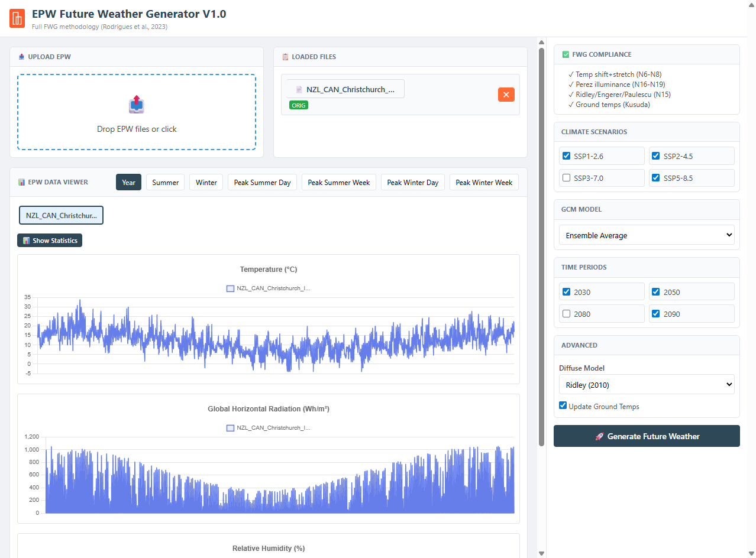Toggle Update Ground Temps checkbox

coord(563,406)
